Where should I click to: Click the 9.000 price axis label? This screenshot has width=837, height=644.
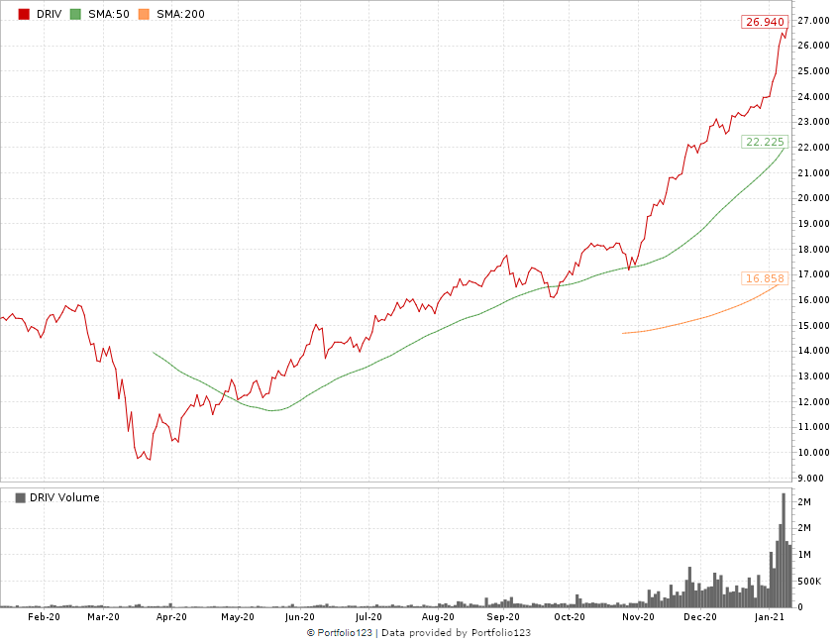click(x=812, y=478)
